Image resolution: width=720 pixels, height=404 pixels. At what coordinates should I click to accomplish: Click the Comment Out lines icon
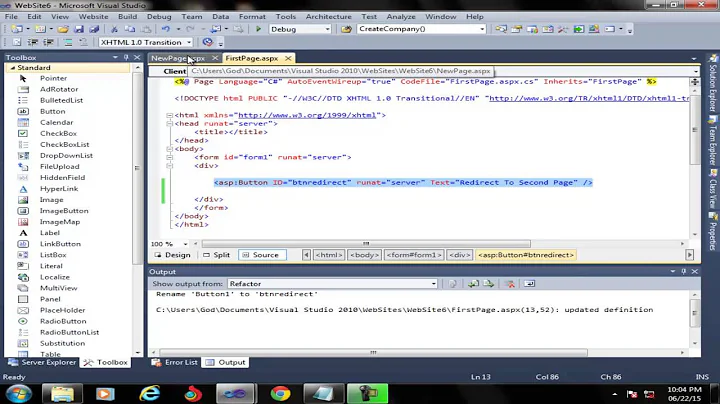click(68, 42)
